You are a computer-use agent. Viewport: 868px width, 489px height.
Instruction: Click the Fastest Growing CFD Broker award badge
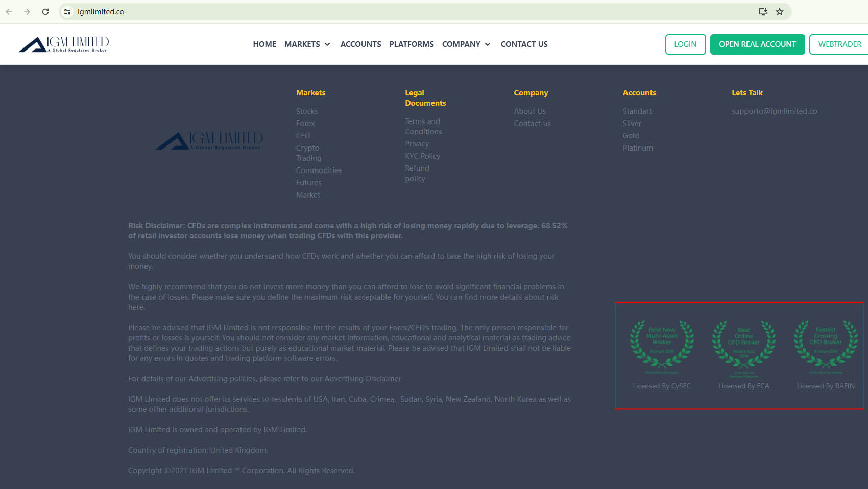coord(826,347)
